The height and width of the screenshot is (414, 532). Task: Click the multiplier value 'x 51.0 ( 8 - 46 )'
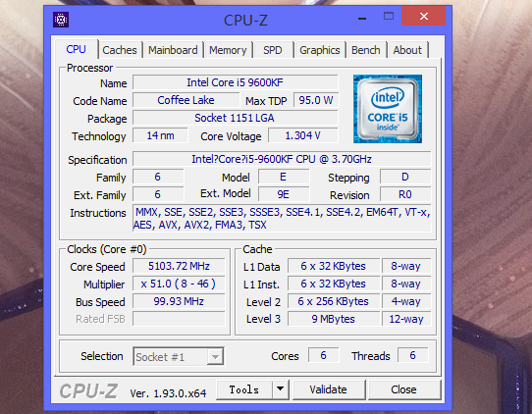point(179,284)
